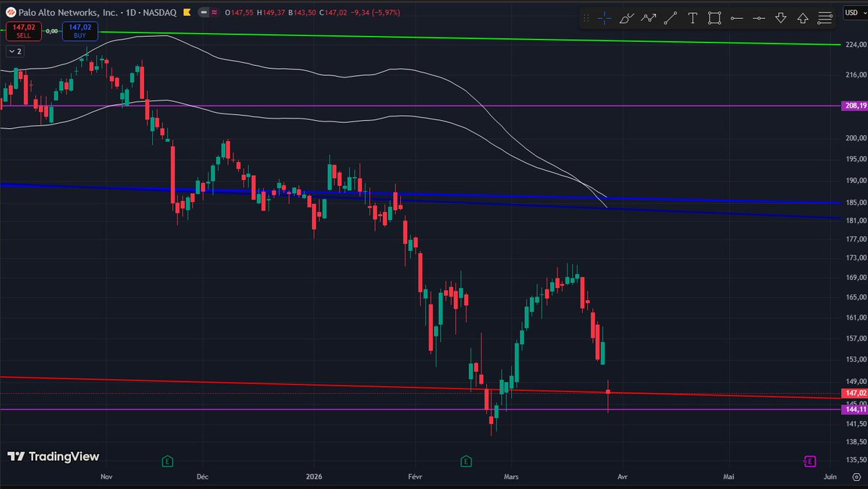The image size is (868, 489).
Task: Click the Avr label on time axis
Action: 622,477
